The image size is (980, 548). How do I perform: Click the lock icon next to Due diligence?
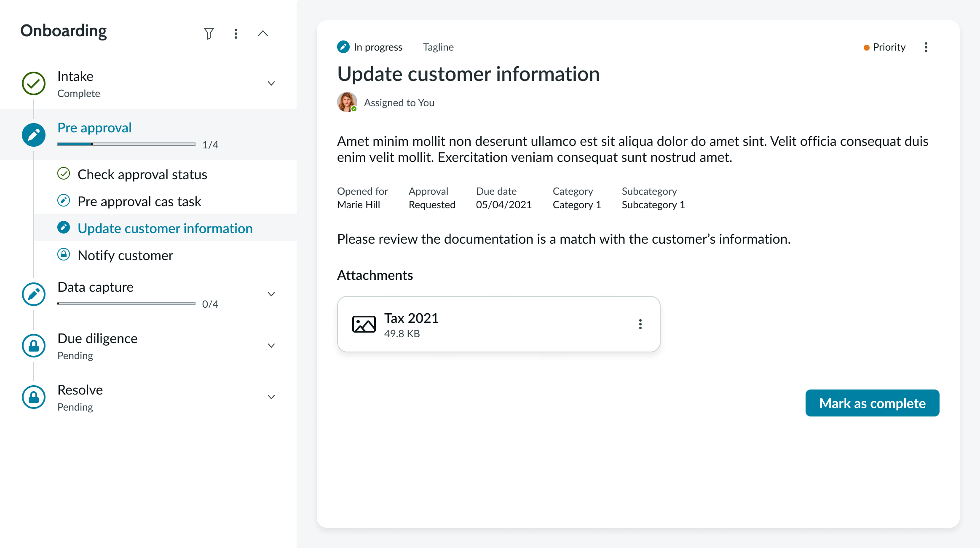[x=33, y=346]
